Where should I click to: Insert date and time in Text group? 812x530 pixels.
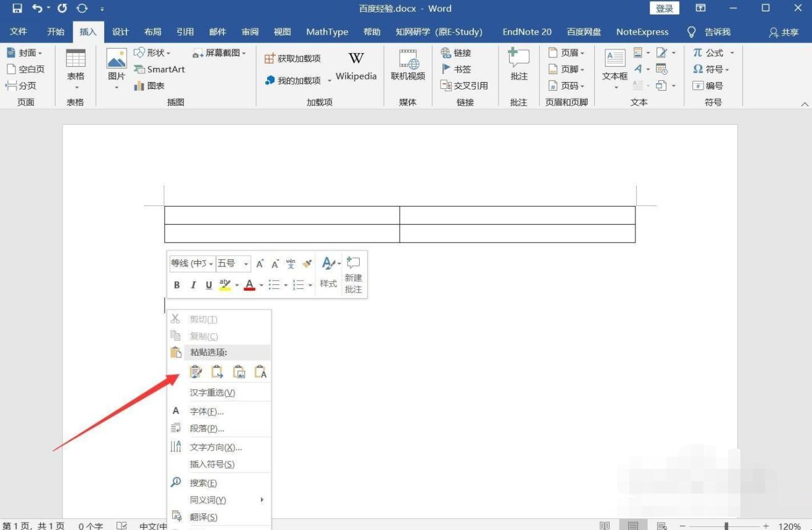click(x=661, y=69)
